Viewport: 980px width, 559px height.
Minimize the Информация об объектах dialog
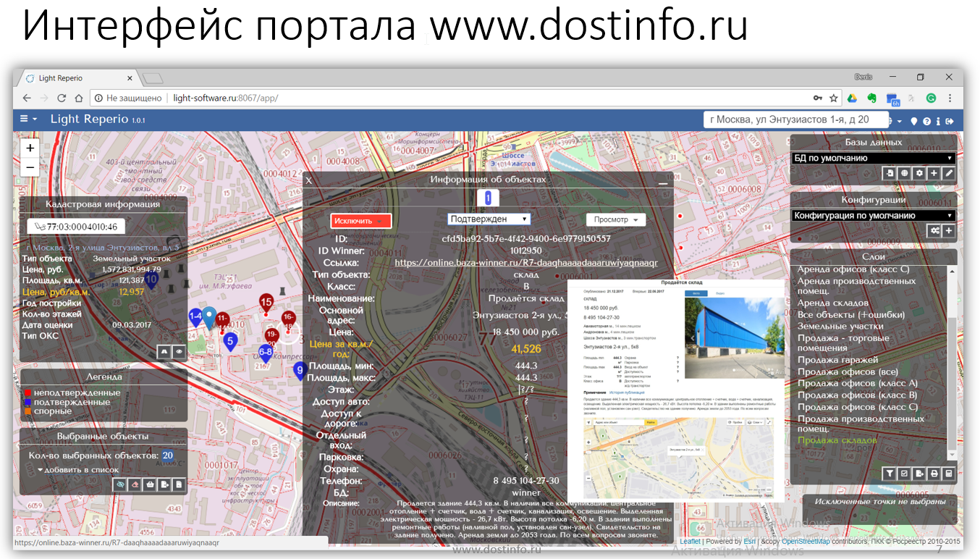click(663, 184)
